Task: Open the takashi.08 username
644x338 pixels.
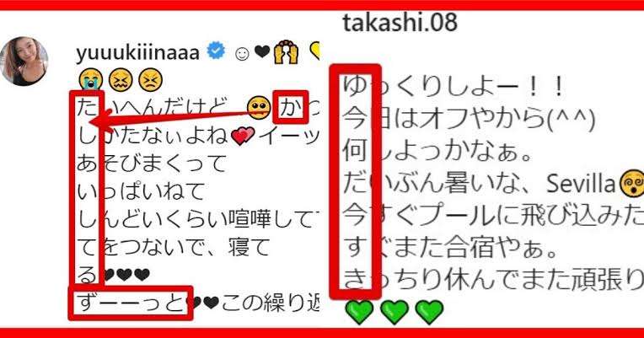Action: (x=400, y=23)
